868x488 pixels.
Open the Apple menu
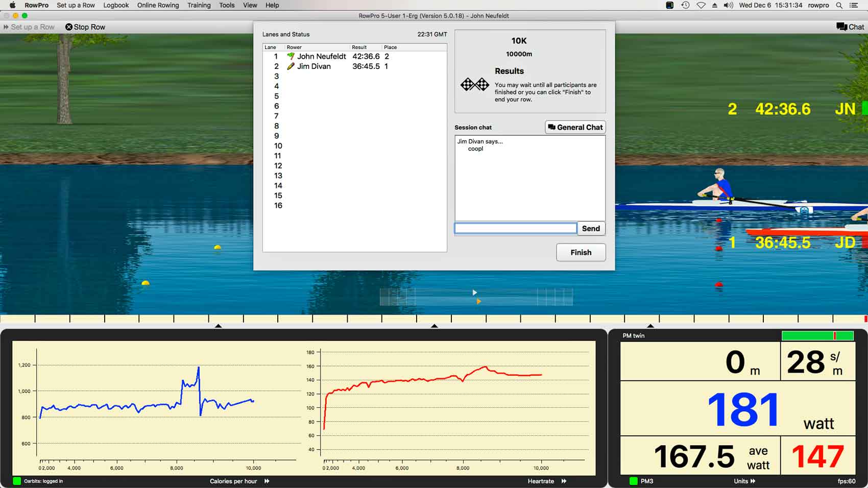click(12, 5)
